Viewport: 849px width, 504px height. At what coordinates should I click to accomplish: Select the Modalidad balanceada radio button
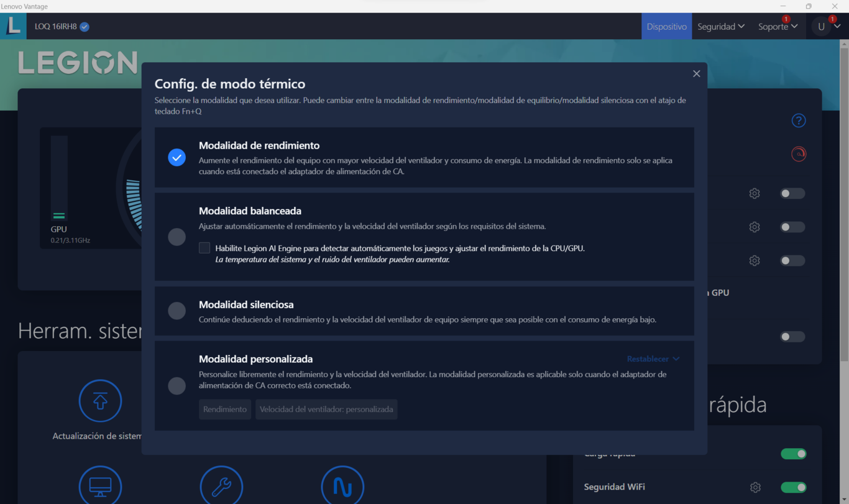tap(177, 237)
